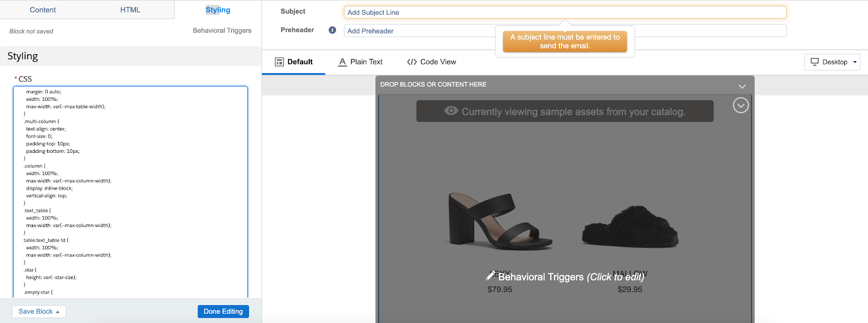Click the Preheader info icon

pyautogui.click(x=332, y=30)
